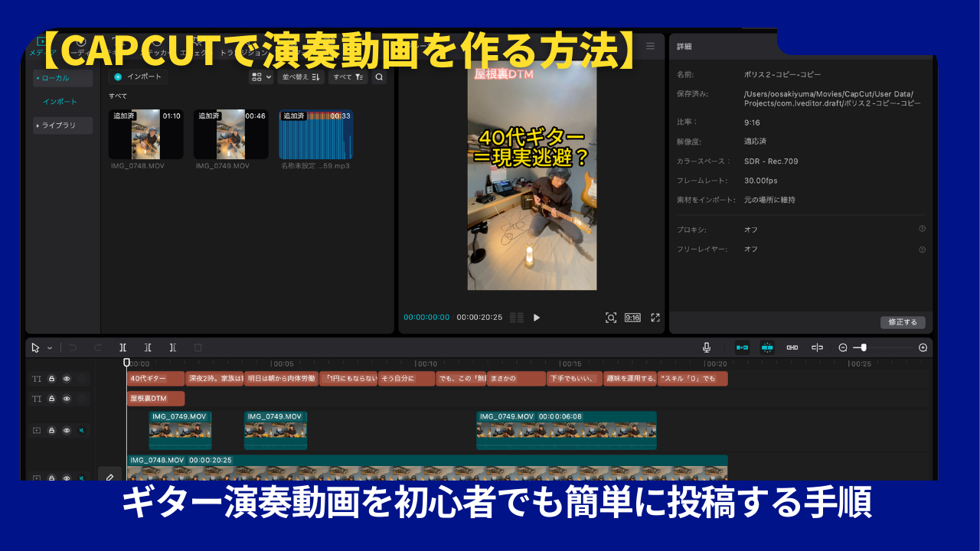Screen dimensions: 980x551
Task: Click the player hamburger menu icon
Action: pyautogui.click(x=650, y=47)
